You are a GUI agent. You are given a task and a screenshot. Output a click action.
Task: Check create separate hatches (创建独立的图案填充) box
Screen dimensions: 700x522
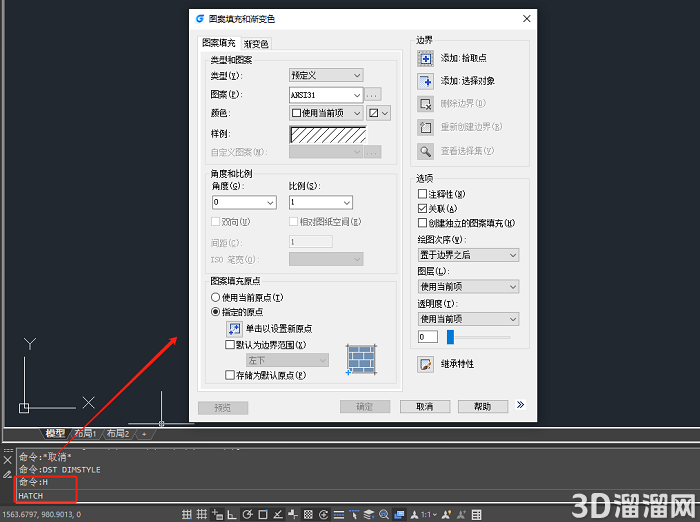[x=422, y=223]
